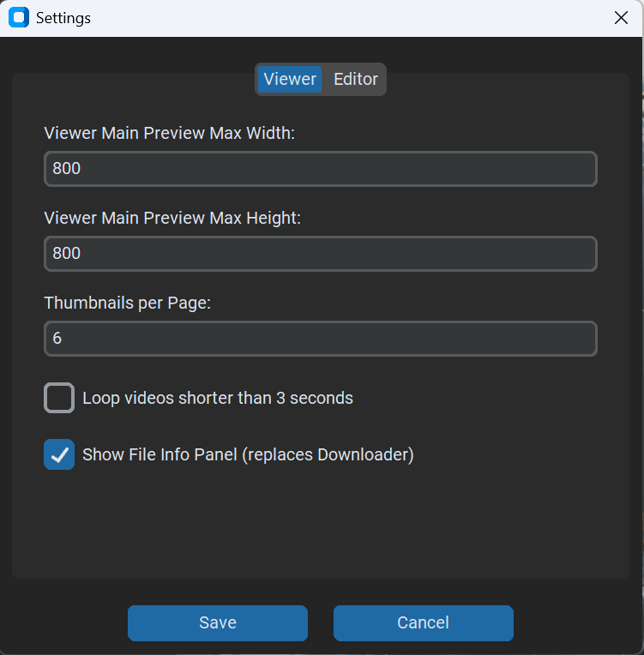Click into the Max Height input box
Image resolution: width=644 pixels, height=655 pixels.
click(x=320, y=254)
